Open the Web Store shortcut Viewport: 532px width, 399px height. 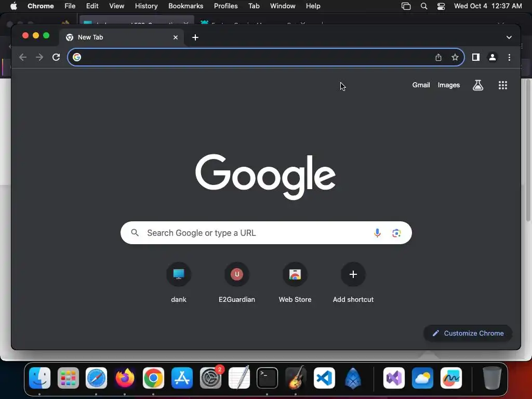pos(295,283)
